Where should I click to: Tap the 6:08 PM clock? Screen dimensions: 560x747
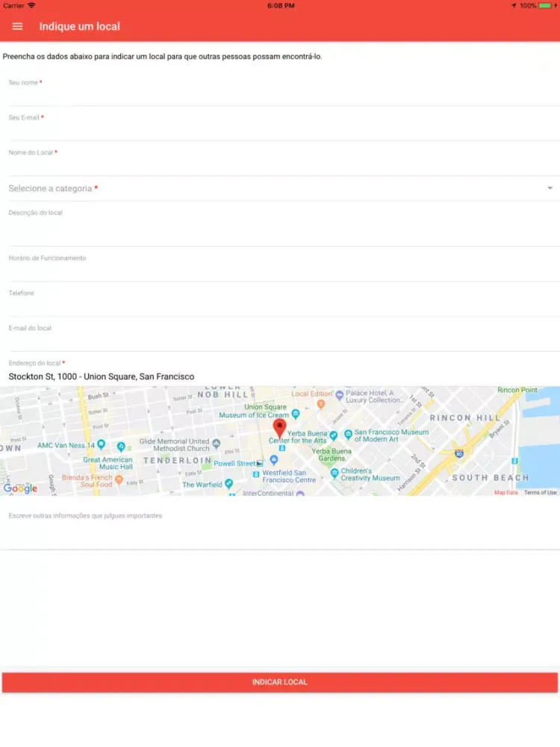coord(281,6)
